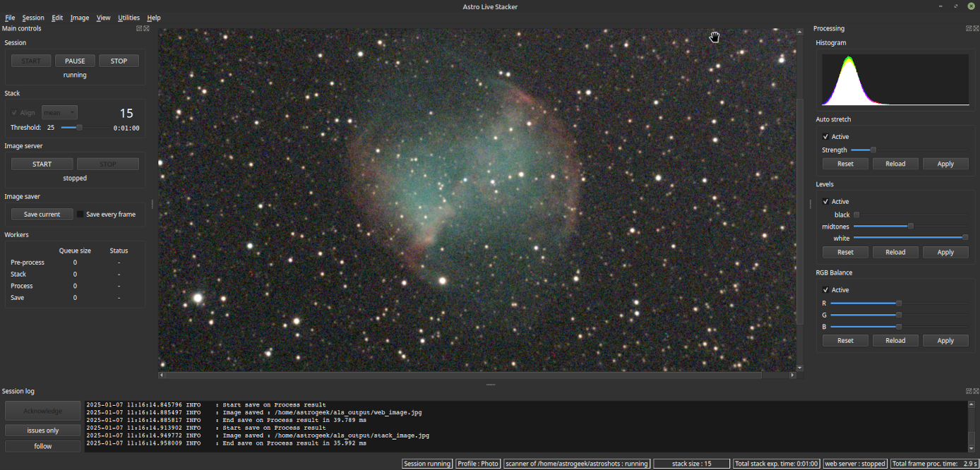Open the stacking mode dropdown showing mean
This screenshot has width=980, height=470.
click(59, 112)
